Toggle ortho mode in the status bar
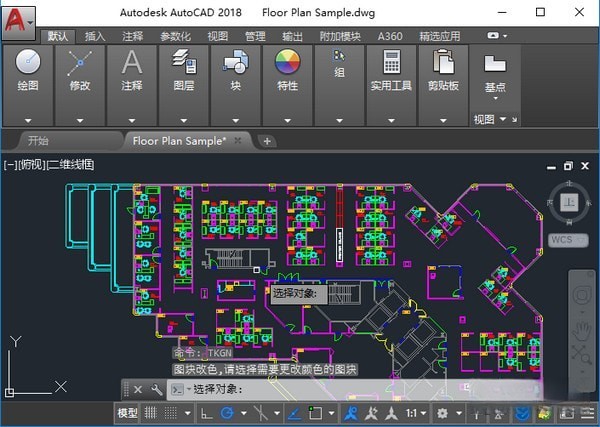The height and width of the screenshot is (427, 600). 205,413
